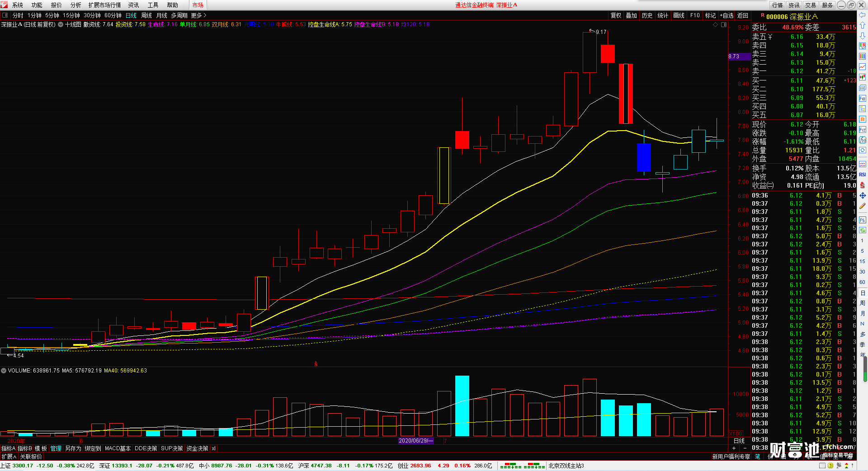Open the 画线 drawing tools menu
Image resolution: width=868 pixels, height=471 pixels.
click(679, 15)
